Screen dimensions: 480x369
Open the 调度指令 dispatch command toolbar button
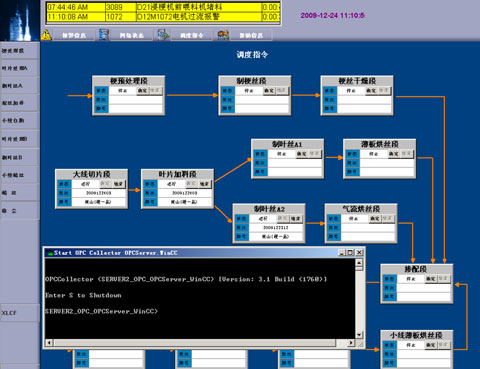point(191,35)
